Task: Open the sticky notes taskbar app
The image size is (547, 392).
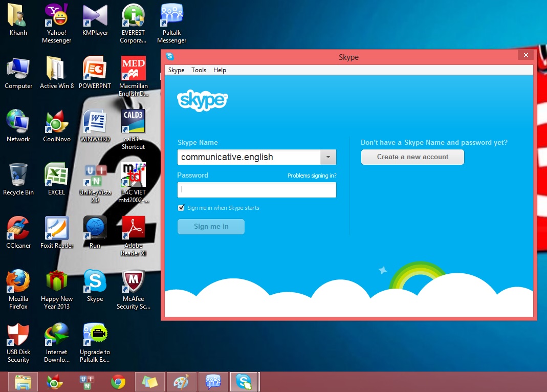Action: point(150,382)
